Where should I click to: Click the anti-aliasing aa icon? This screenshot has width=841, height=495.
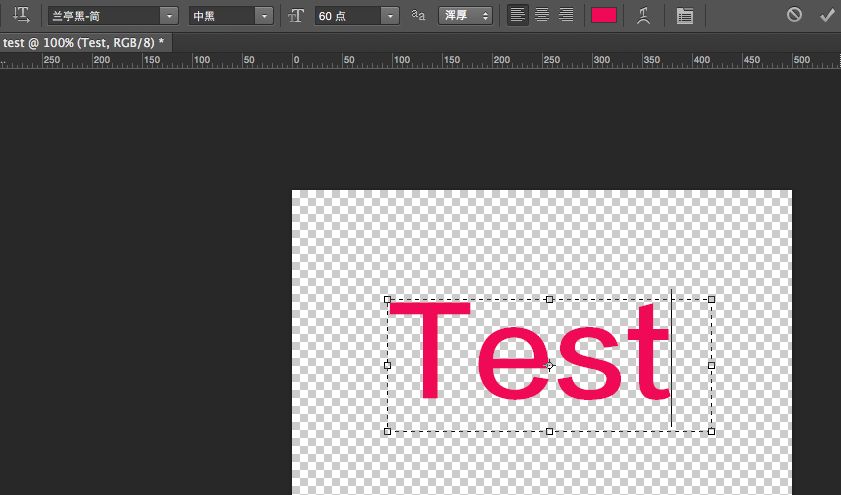pos(418,16)
